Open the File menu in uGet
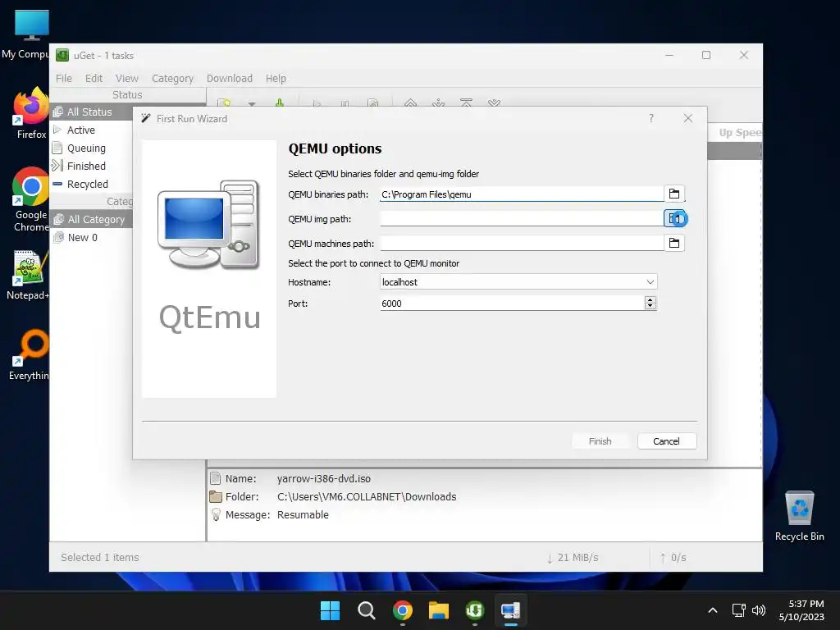 pos(64,78)
